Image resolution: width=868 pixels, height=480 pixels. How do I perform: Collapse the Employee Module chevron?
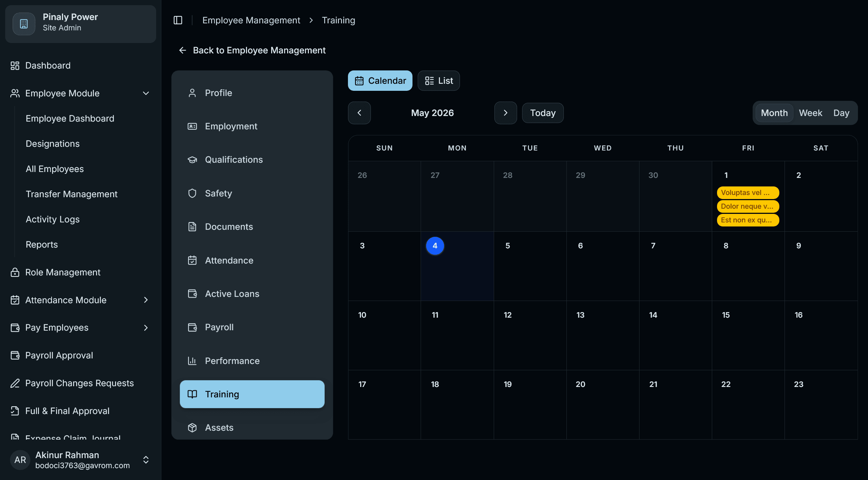[x=146, y=93]
